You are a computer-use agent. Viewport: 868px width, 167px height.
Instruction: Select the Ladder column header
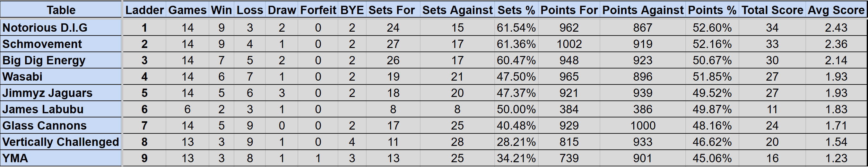pos(144,10)
